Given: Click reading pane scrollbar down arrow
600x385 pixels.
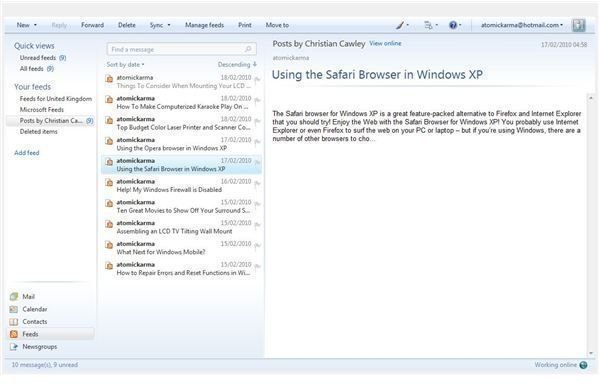Looking at the screenshot, I should 591,353.
